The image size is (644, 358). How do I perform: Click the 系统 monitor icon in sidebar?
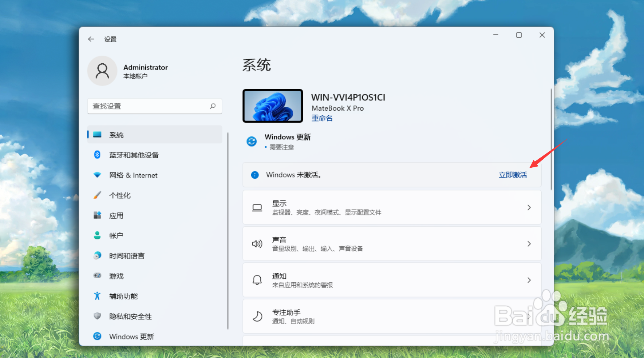pyautogui.click(x=97, y=135)
